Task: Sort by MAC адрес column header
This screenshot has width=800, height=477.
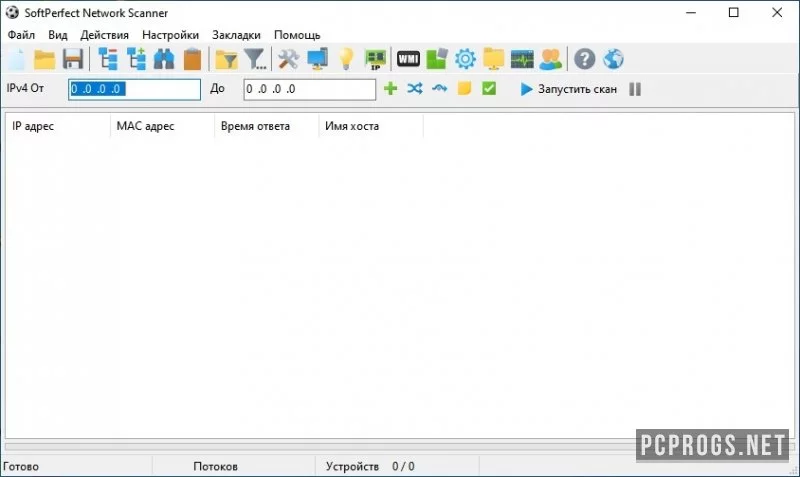Action: click(162, 126)
